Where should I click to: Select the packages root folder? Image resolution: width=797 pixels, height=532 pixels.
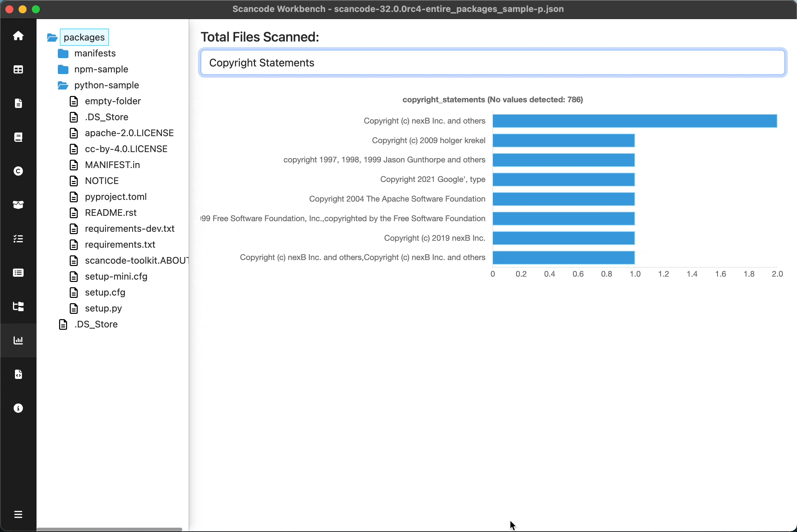[84, 37]
